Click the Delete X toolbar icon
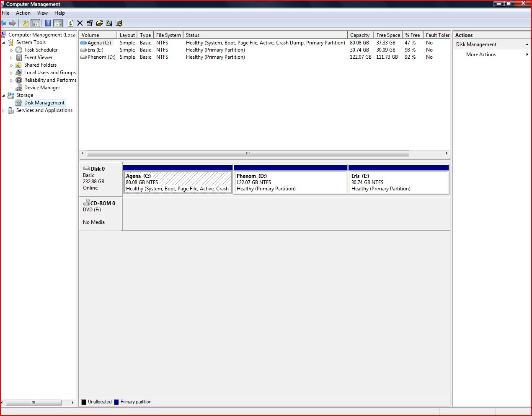The image size is (532, 416). coord(80,23)
